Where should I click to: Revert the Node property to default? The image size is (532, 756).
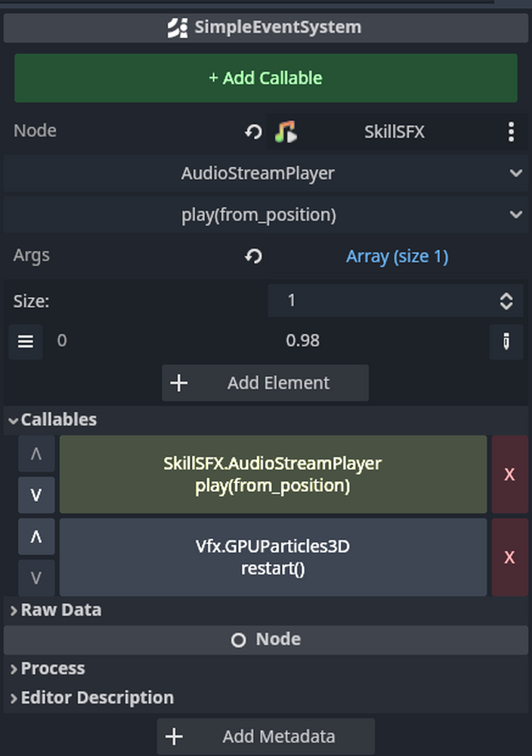[x=252, y=131]
